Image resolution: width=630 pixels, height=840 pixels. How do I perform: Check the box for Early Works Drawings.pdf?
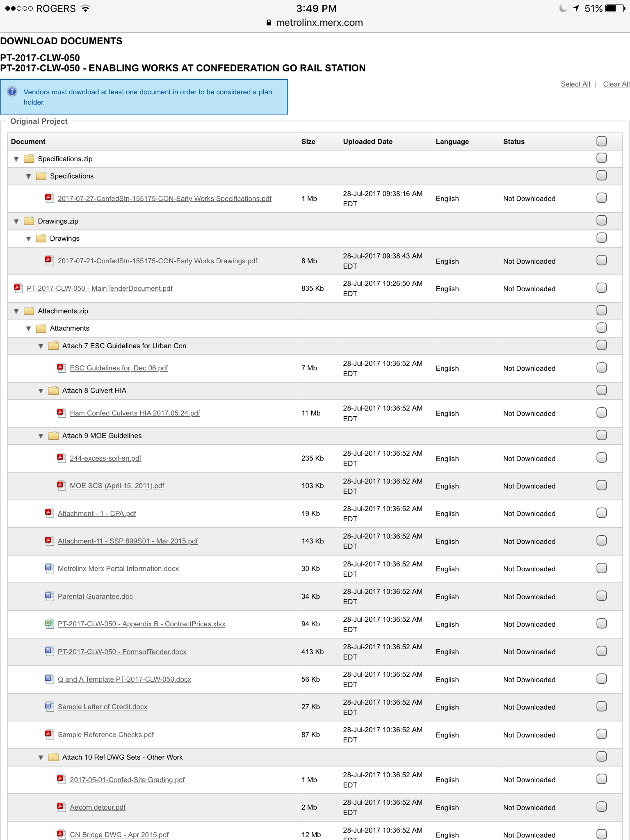[x=601, y=260]
